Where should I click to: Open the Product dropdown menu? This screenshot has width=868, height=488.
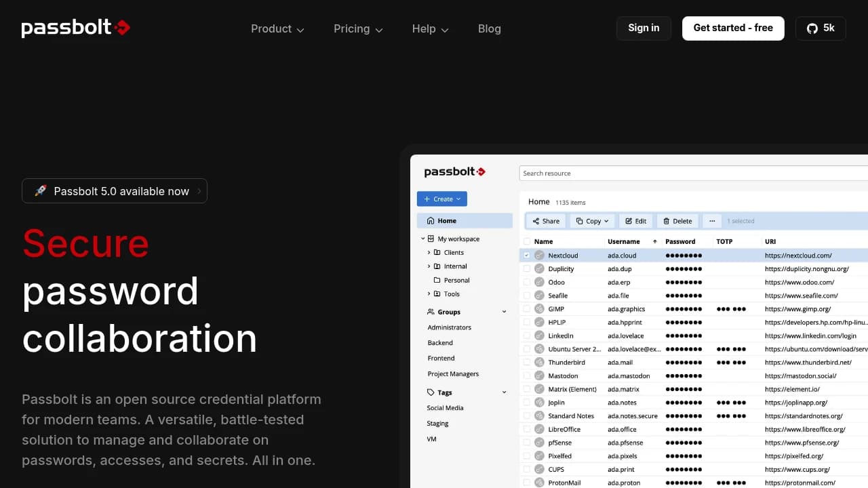[277, 28]
